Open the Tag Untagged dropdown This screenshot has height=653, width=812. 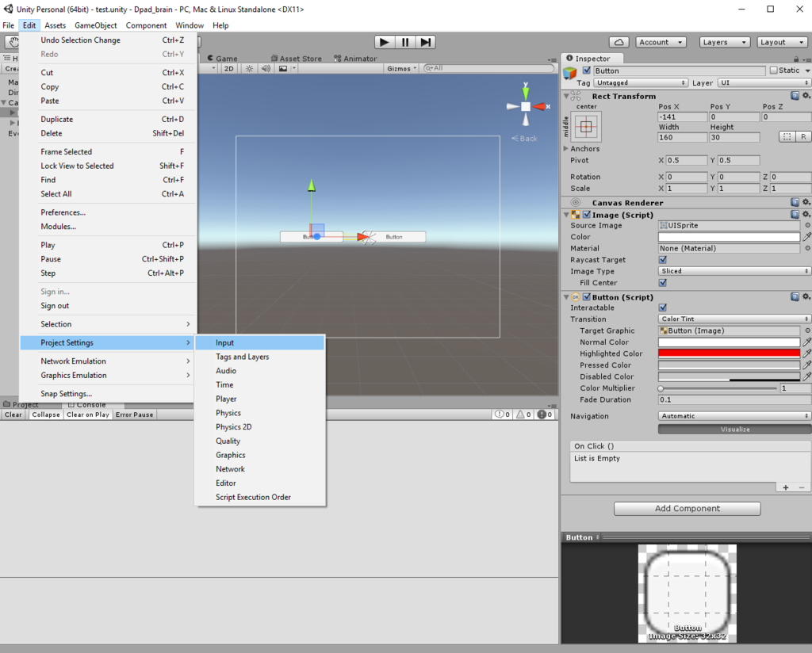tap(641, 82)
